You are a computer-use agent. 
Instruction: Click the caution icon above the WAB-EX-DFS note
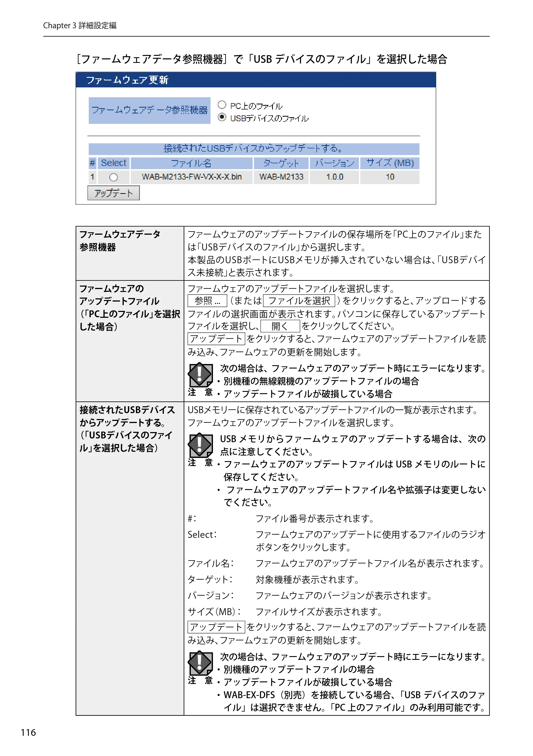pos(200,663)
